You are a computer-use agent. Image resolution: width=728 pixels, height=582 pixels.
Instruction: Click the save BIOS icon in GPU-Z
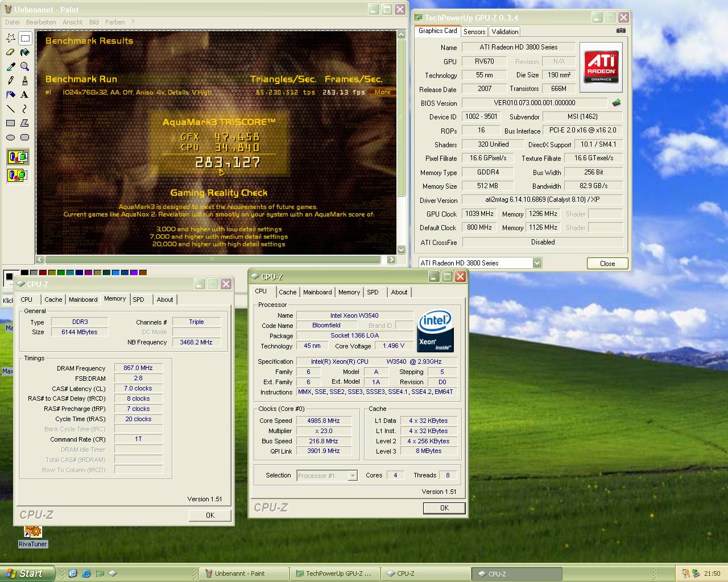point(616,103)
